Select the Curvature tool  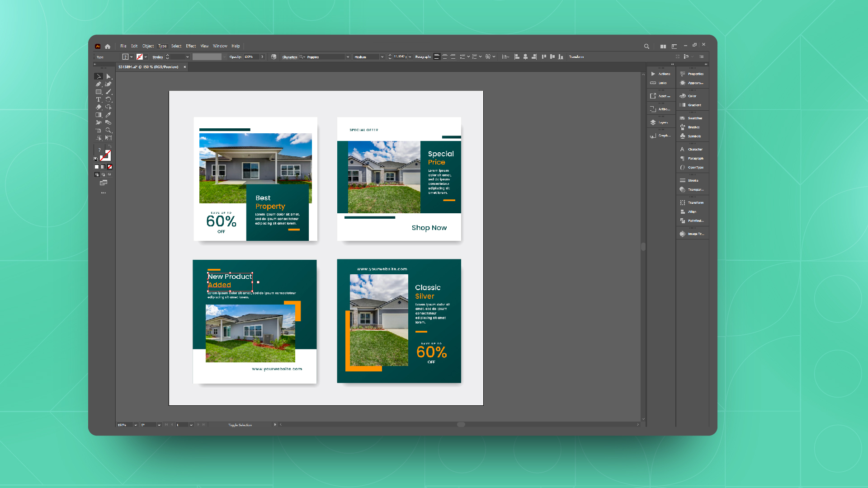pyautogui.click(x=108, y=84)
